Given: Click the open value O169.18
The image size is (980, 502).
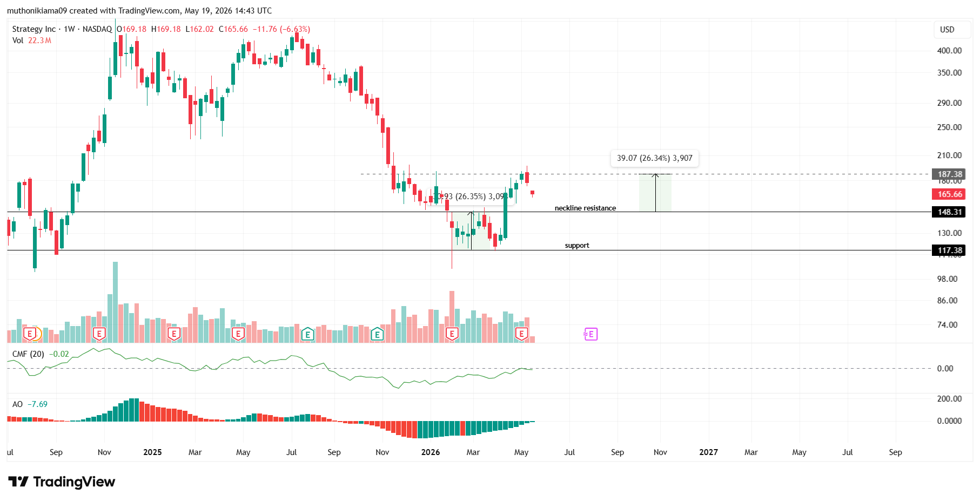Looking at the screenshot, I should point(131,29).
